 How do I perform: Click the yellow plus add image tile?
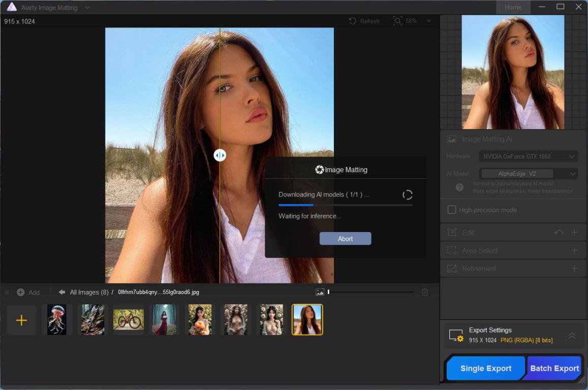click(x=21, y=320)
